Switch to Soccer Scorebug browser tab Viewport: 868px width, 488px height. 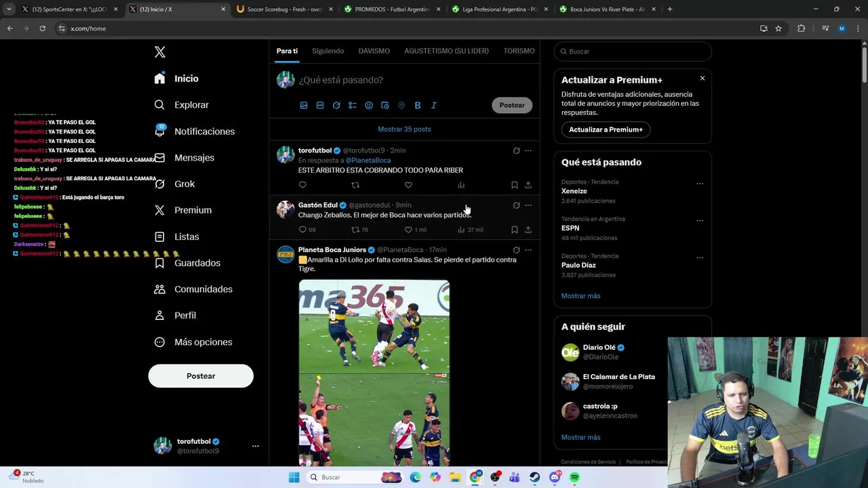(284, 9)
